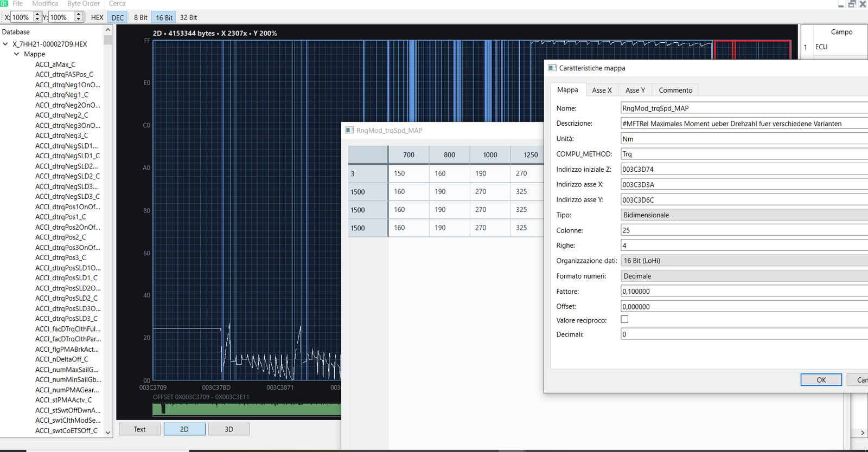Switch to HEX display mode
Image resolution: width=868 pixels, height=452 pixels.
97,17
